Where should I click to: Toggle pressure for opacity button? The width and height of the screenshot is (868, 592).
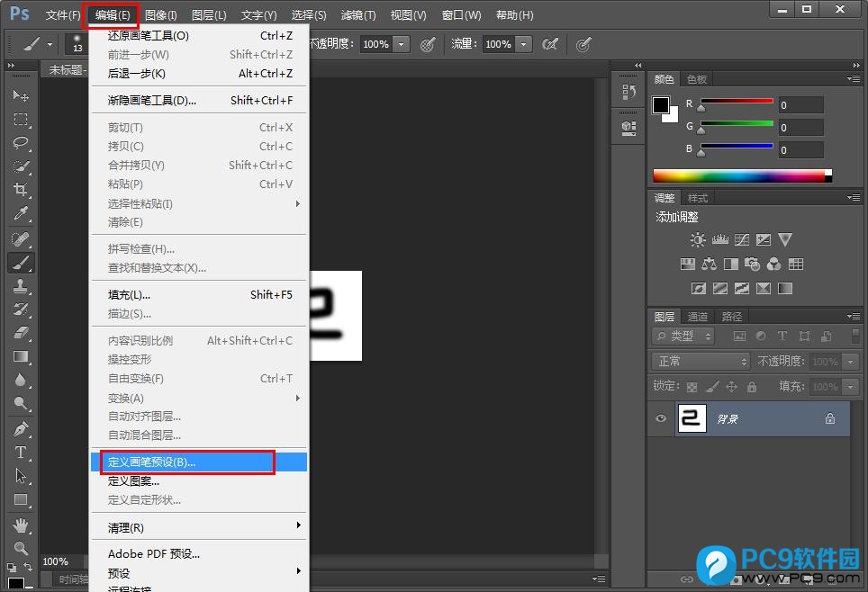[428, 44]
